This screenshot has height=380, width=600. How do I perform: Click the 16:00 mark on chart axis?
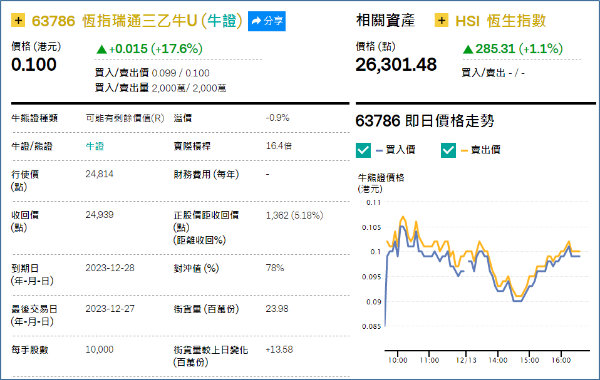[561, 360]
